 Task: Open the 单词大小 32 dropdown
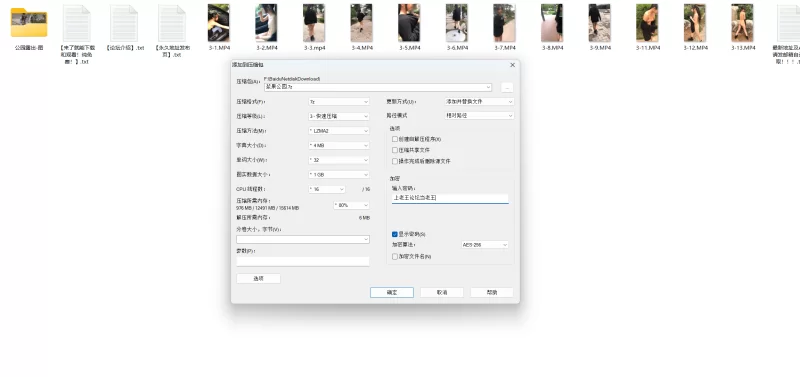tap(339, 160)
